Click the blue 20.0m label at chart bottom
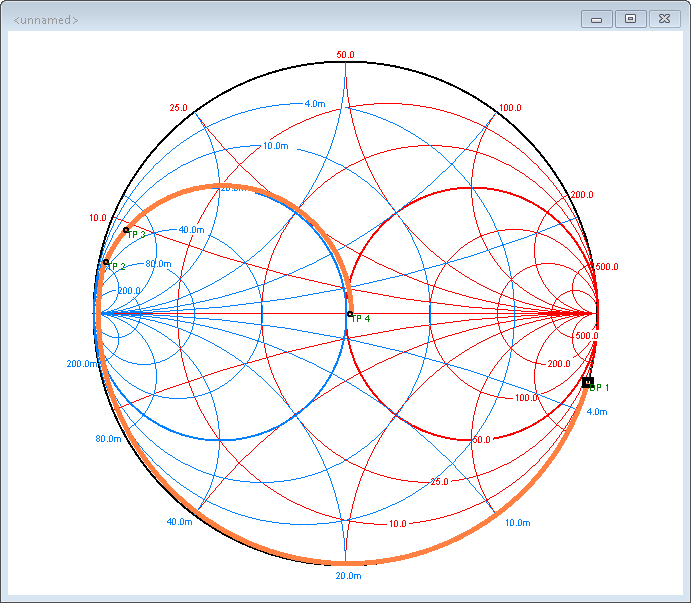Image resolution: width=691 pixels, height=603 pixels. (348, 577)
